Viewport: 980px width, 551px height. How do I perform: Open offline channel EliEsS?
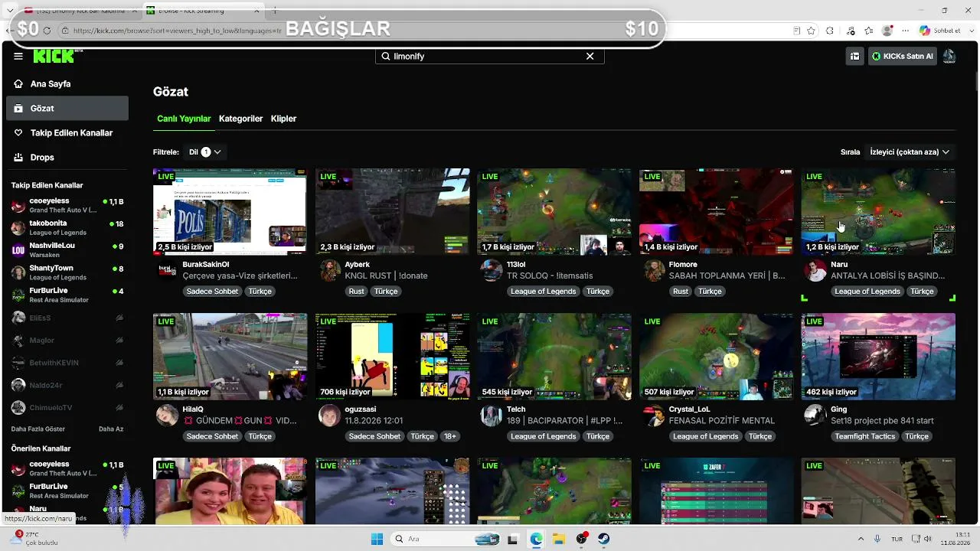coord(67,318)
